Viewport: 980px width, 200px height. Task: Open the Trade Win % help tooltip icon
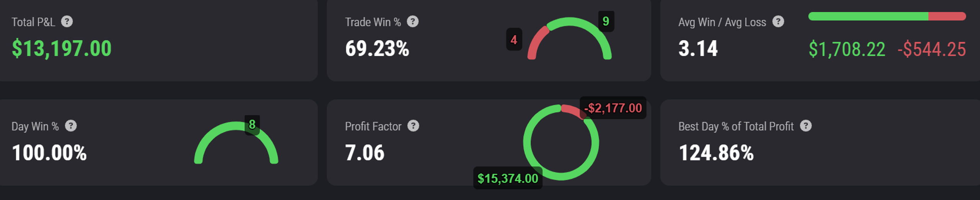tap(412, 21)
